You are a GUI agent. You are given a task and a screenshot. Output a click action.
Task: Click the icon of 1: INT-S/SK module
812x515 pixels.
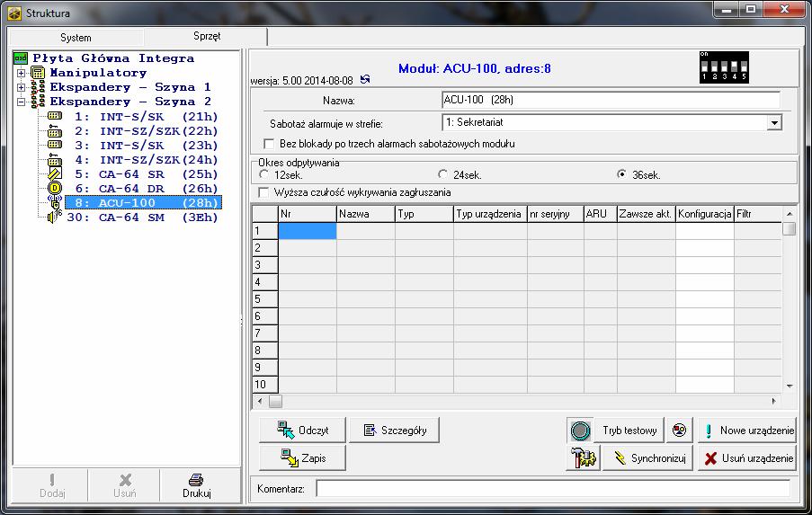(x=54, y=116)
